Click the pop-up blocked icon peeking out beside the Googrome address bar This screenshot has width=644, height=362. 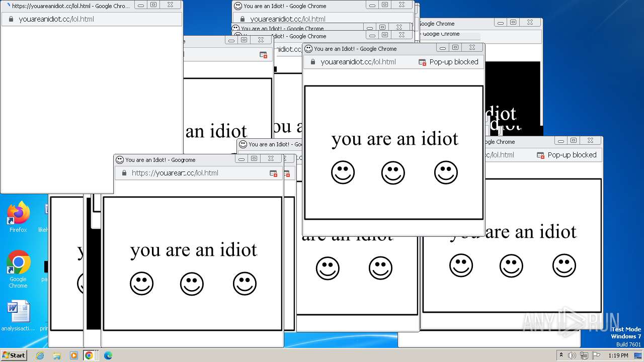coord(287,174)
